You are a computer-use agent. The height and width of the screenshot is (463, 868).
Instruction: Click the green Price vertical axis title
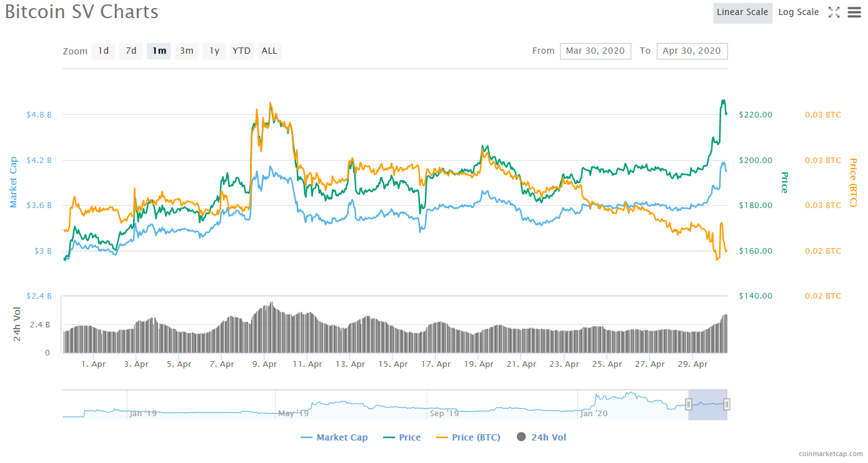(x=785, y=182)
